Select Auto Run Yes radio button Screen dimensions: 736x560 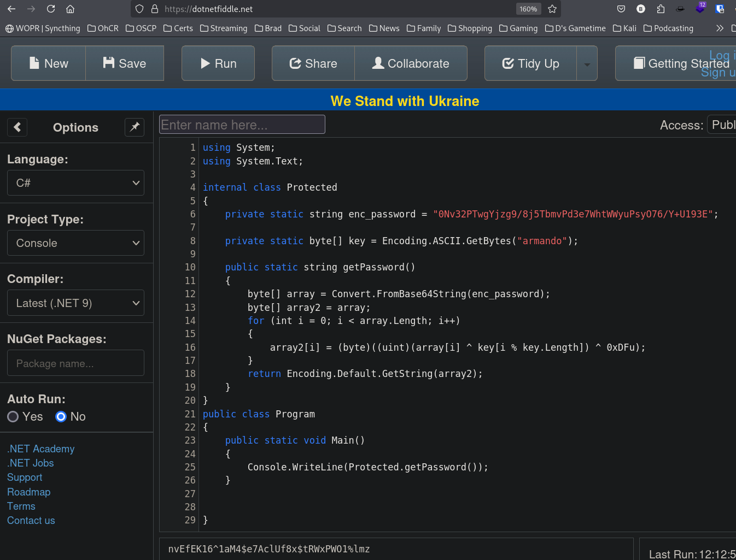click(x=13, y=417)
